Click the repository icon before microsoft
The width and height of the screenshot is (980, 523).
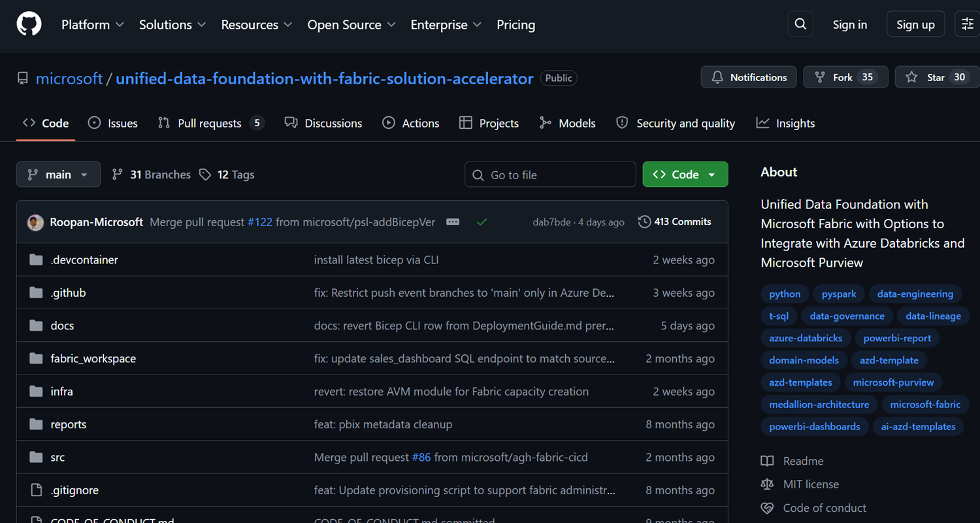[x=23, y=78]
